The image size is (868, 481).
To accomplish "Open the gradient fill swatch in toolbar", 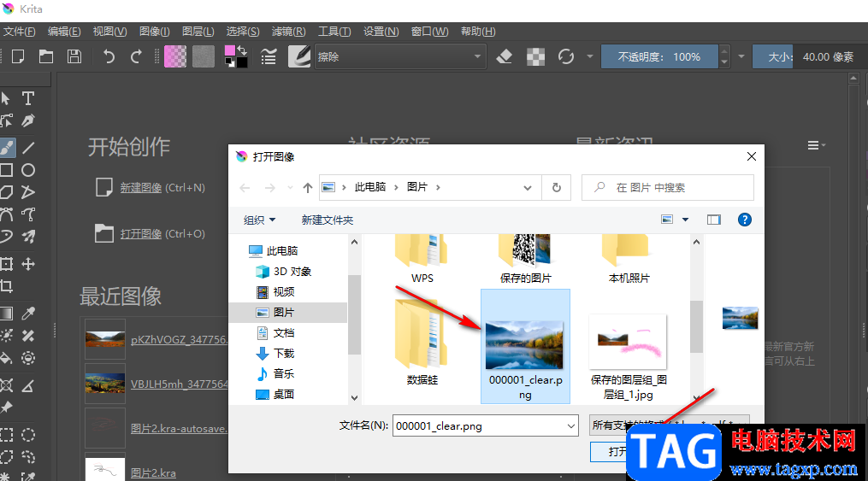I will pos(175,56).
